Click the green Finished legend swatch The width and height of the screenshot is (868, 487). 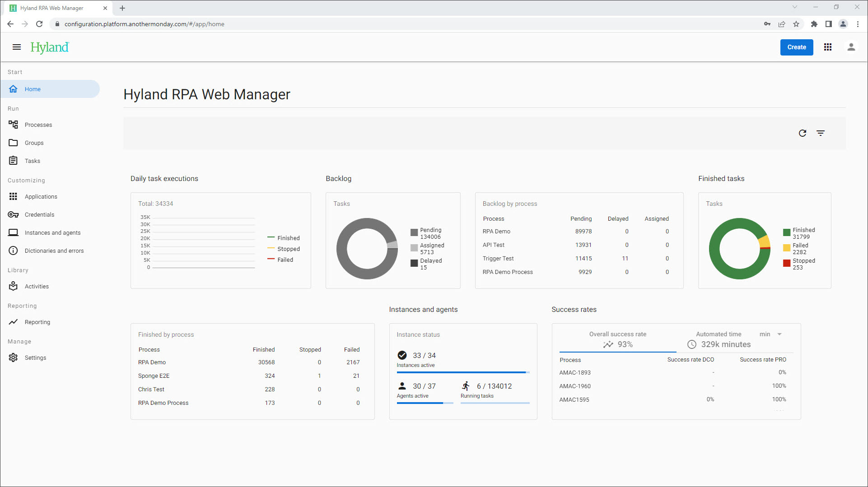786,233
